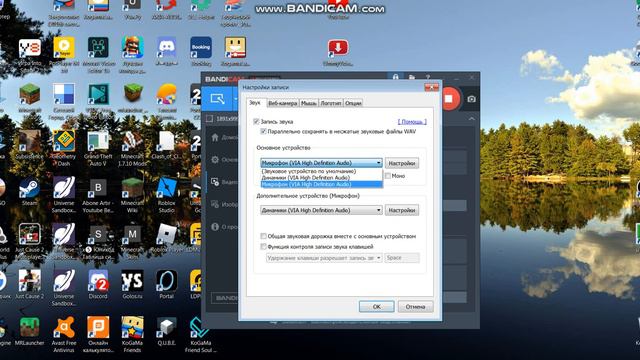Toggle the Запись звука checkbox
The height and width of the screenshot is (360, 640).
click(x=256, y=121)
